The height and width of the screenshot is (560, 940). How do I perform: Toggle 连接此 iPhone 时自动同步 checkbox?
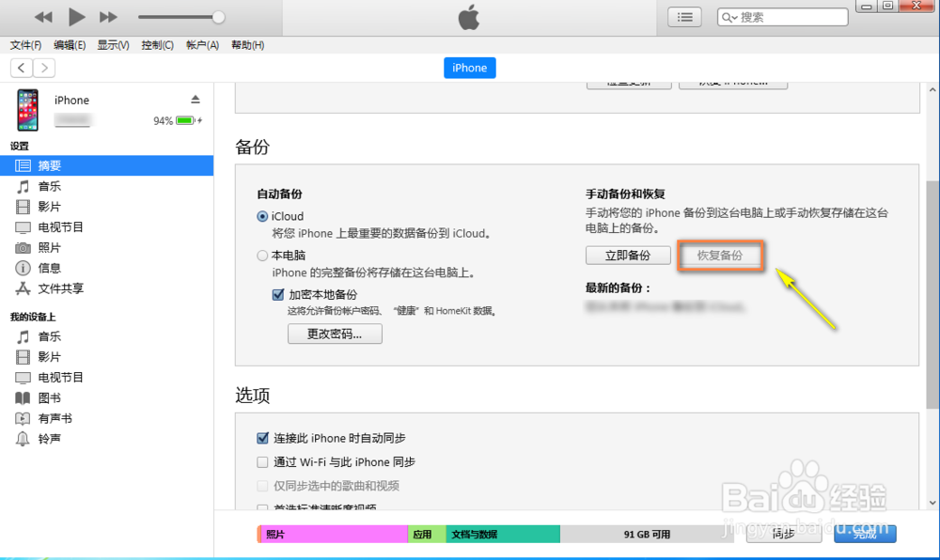(262, 439)
